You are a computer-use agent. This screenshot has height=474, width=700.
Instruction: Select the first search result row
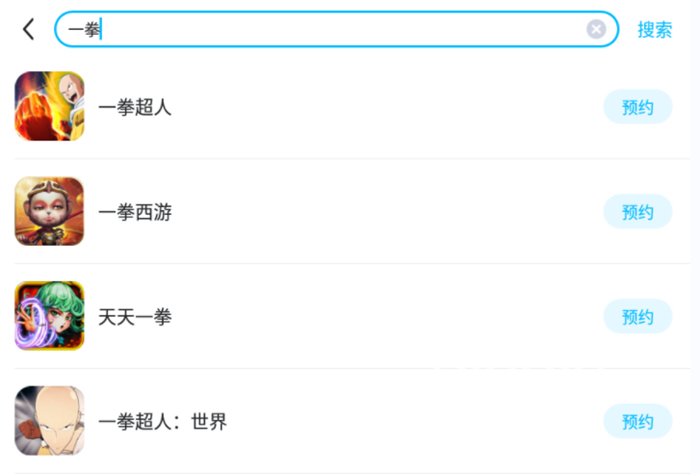pyautogui.click(x=350, y=107)
